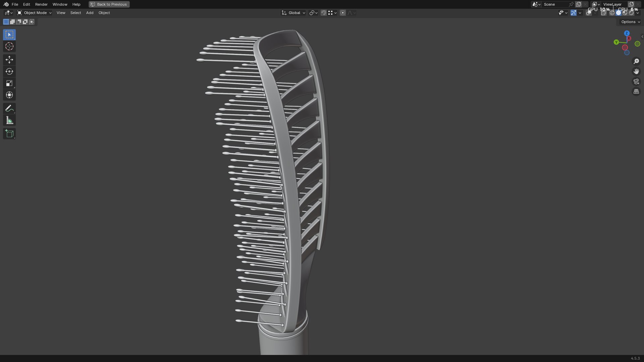The image size is (644, 362).
Task: Open the viewport Object menu
Action: click(x=104, y=13)
